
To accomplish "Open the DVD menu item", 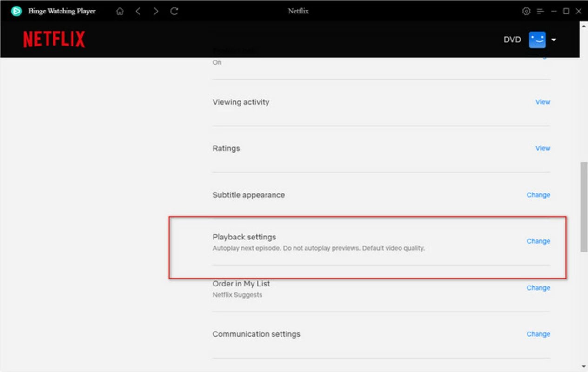I will [x=512, y=40].
